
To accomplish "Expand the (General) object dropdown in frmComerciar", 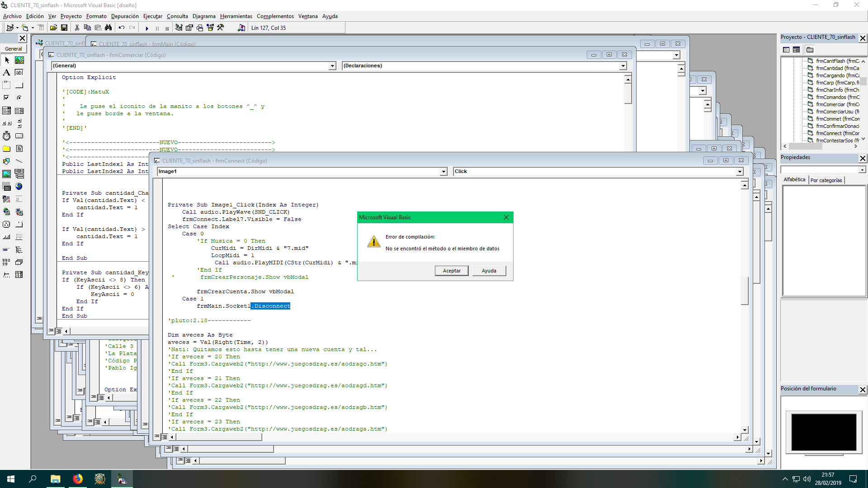I will pyautogui.click(x=332, y=66).
